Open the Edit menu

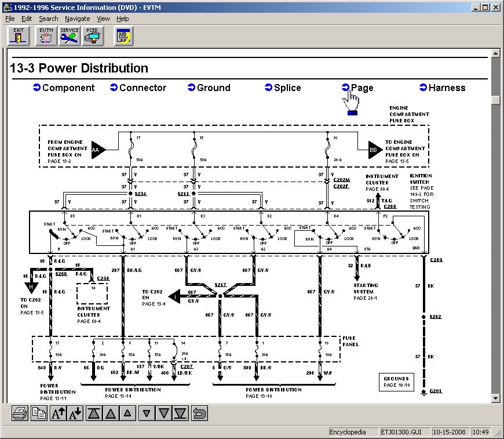pos(27,19)
